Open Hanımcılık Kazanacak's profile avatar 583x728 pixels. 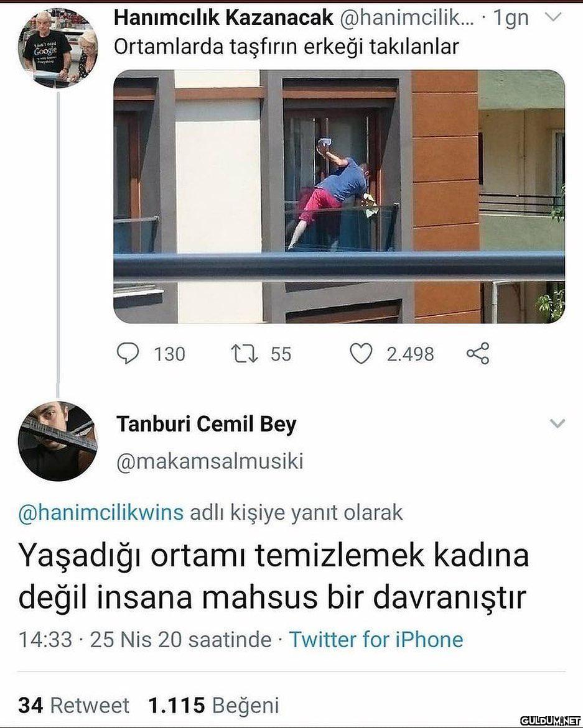click(x=58, y=48)
